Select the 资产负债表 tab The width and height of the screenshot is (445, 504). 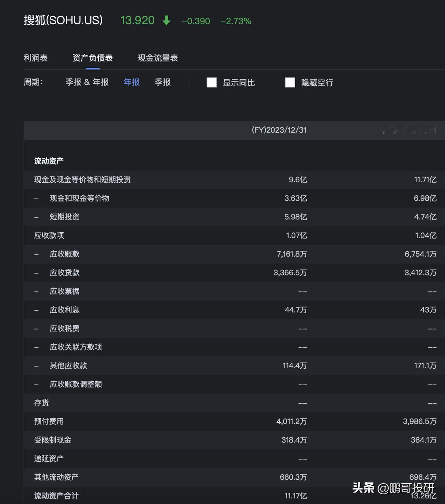92,58
